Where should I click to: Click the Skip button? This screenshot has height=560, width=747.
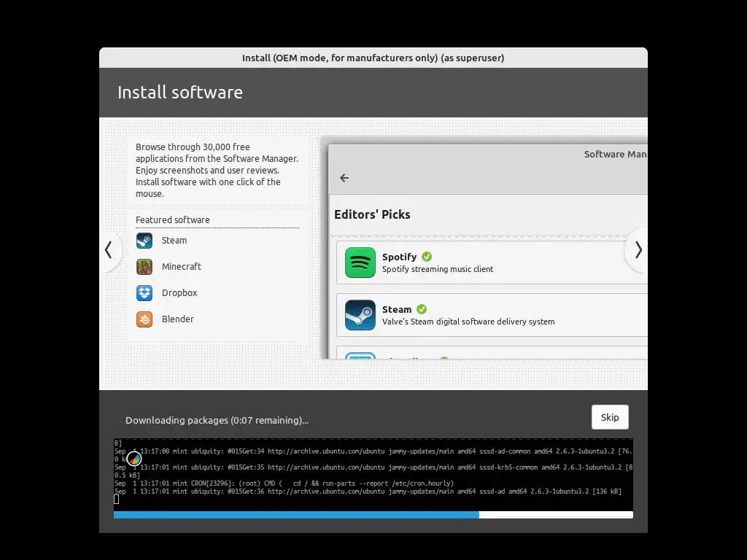(610, 417)
